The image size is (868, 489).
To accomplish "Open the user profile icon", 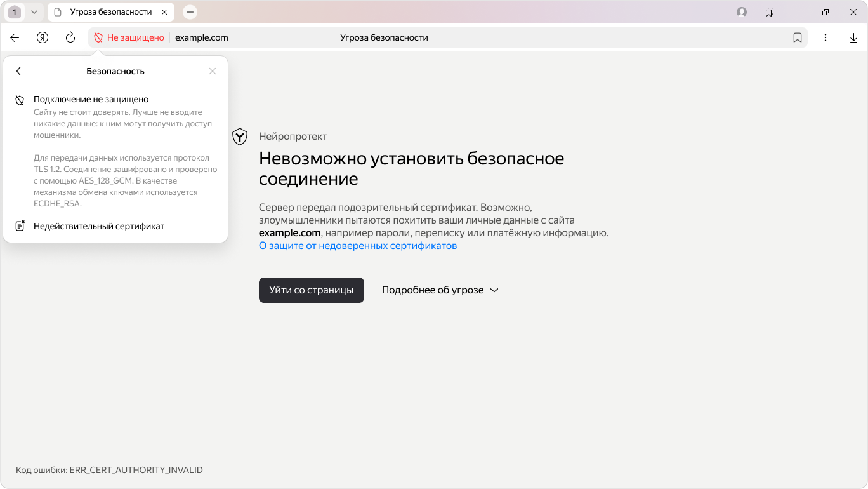I will (742, 12).
